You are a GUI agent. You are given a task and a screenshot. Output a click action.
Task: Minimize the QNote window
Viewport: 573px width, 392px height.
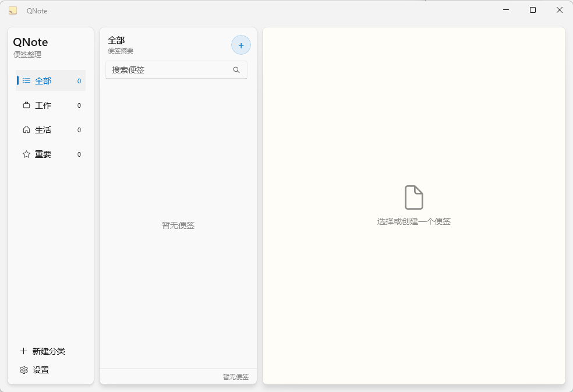[506, 10]
